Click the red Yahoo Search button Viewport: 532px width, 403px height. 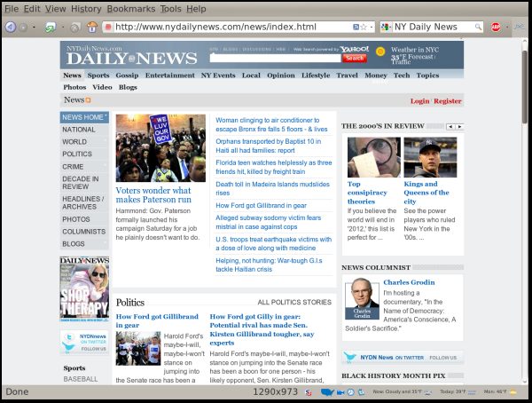tap(355, 58)
